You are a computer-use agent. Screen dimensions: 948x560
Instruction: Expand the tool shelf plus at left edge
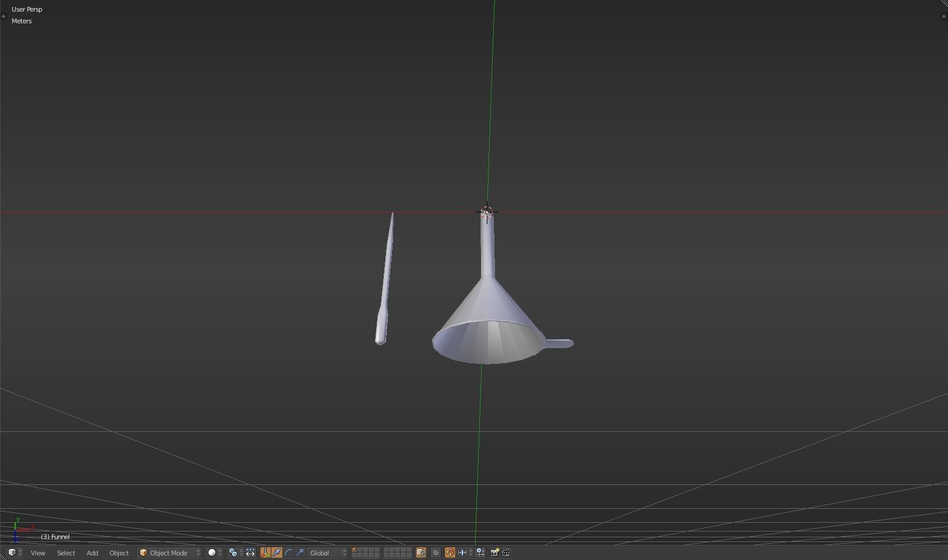3,16
